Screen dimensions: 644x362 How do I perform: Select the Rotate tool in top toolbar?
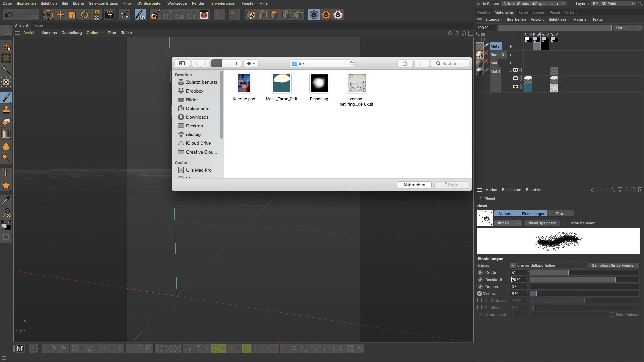(x=85, y=15)
